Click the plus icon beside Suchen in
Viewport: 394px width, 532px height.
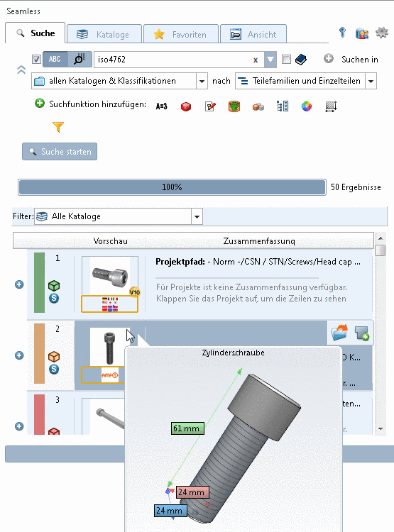(329, 59)
